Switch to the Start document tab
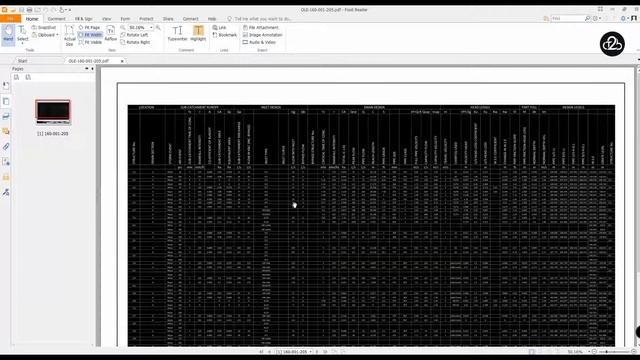 click(23, 61)
